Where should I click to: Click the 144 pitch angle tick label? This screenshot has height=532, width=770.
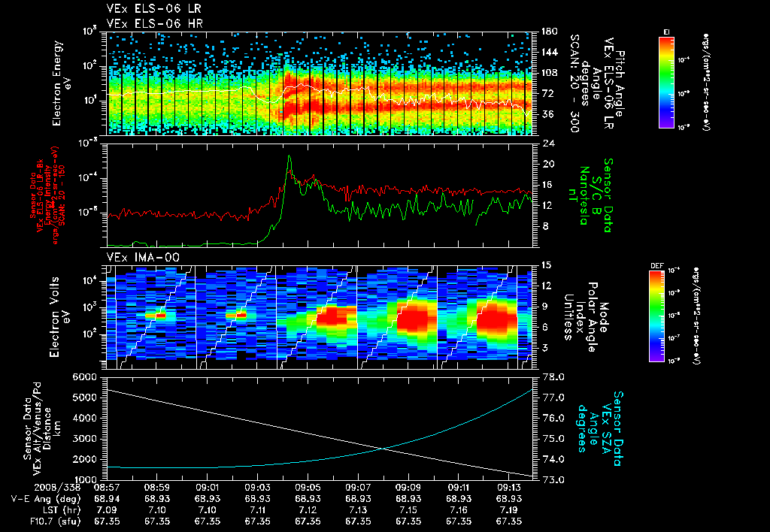[x=549, y=52]
